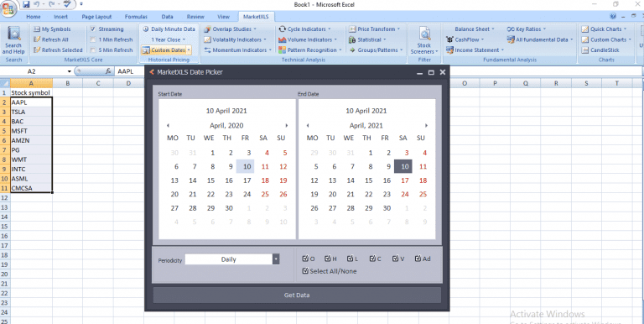
Task: Go to previous month in Start Date
Action: pos(168,125)
